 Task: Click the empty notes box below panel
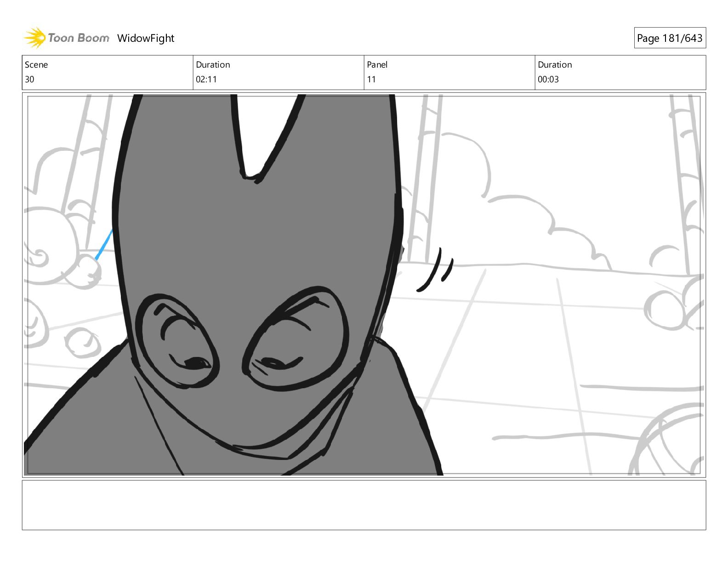click(364, 505)
